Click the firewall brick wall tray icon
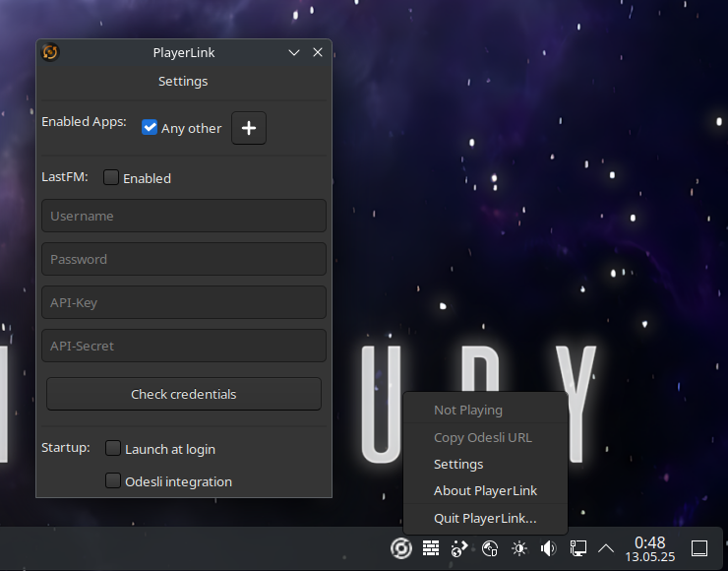The image size is (728, 571). (x=431, y=548)
